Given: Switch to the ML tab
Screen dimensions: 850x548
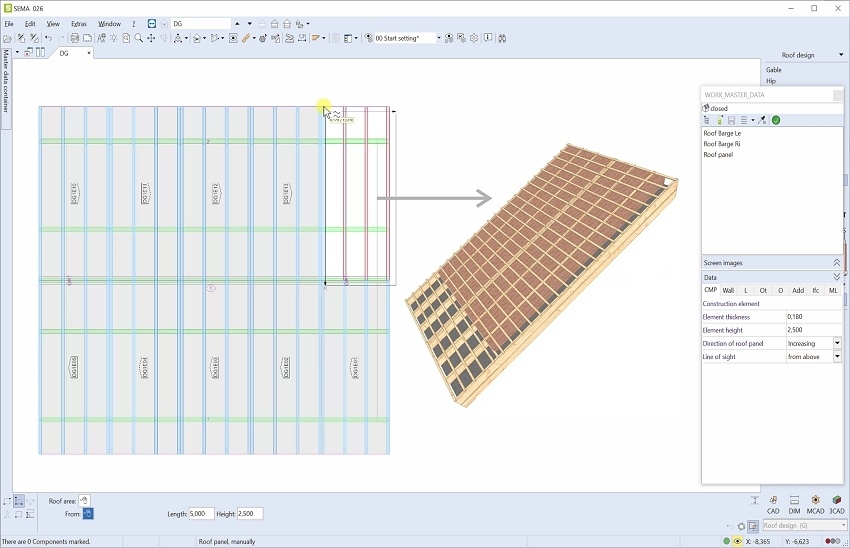Looking at the screenshot, I should pos(833,291).
